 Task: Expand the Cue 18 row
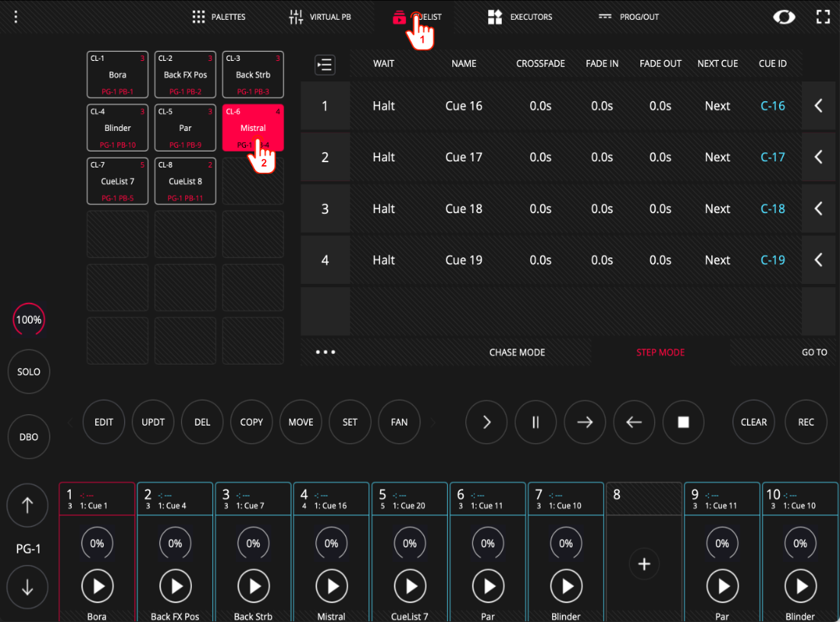point(818,209)
